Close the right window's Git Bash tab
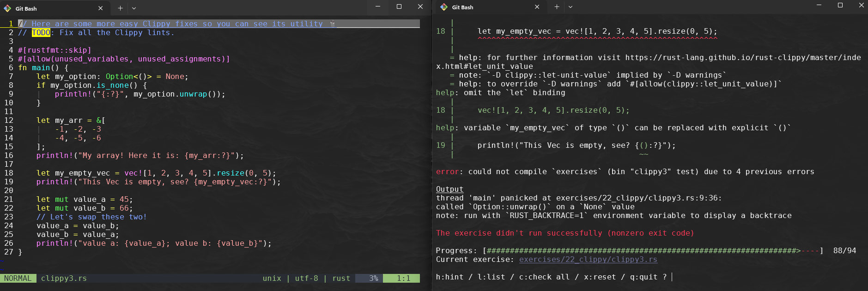The image size is (868, 291). (537, 7)
